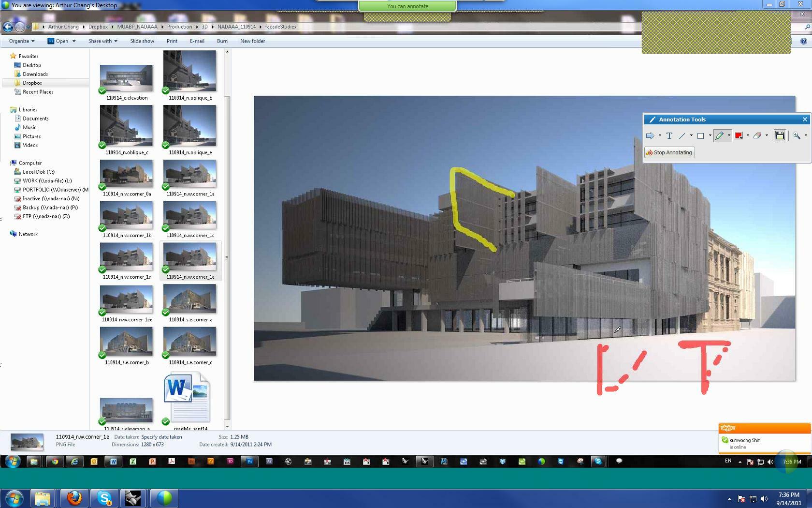
Task: Select thumbnail 110914_e.elevation
Action: pyautogui.click(x=127, y=82)
